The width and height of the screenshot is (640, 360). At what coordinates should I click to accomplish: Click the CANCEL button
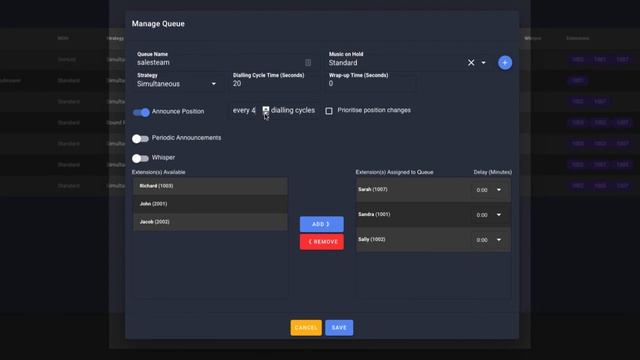306,327
